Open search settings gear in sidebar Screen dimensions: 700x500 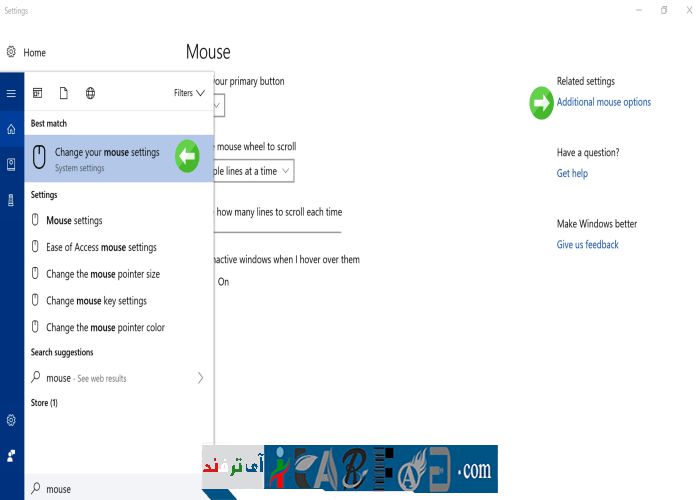pyautogui.click(x=11, y=420)
